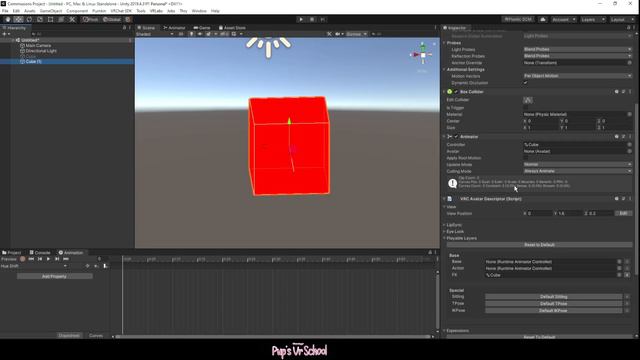Image resolution: width=640 pixels, height=360 pixels.
Task: Open Animator component help icon
Action: (x=616, y=136)
